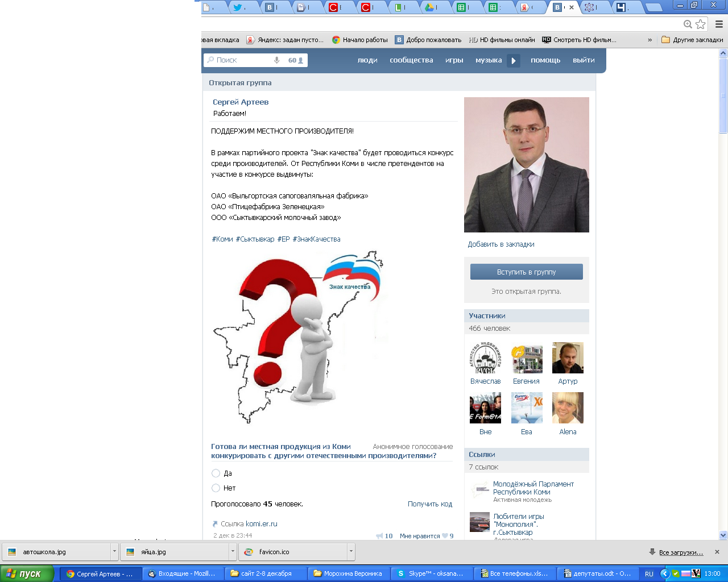Switch keyboard language RU indicator

649,574
